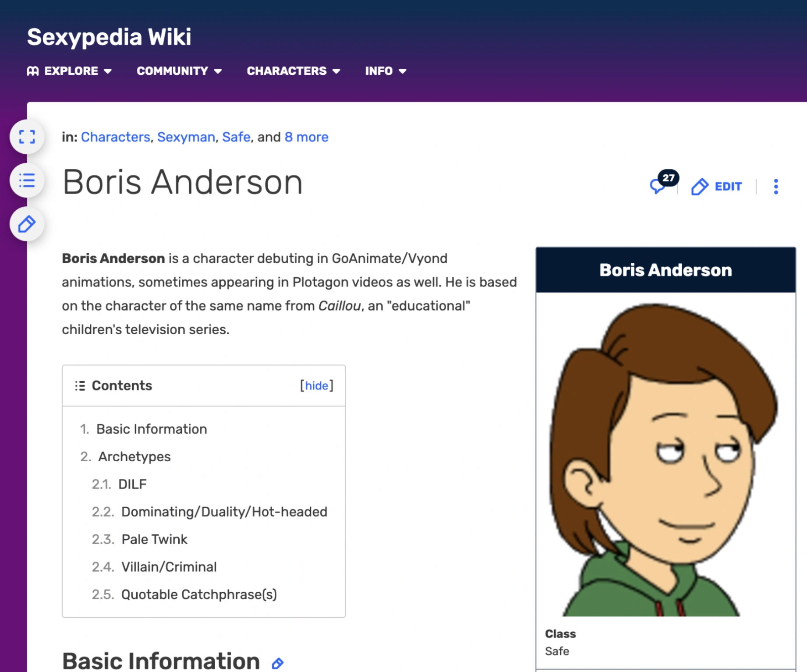Image resolution: width=807 pixels, height=672 pixels.
Task: Open the Info dropdown menu
Action: 379,71
